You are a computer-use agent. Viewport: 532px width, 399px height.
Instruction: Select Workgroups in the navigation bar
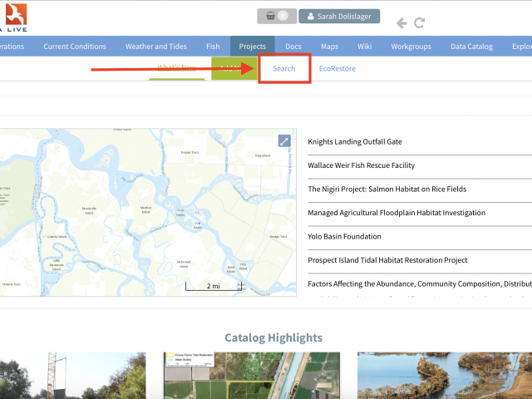[x=411, y=47]
